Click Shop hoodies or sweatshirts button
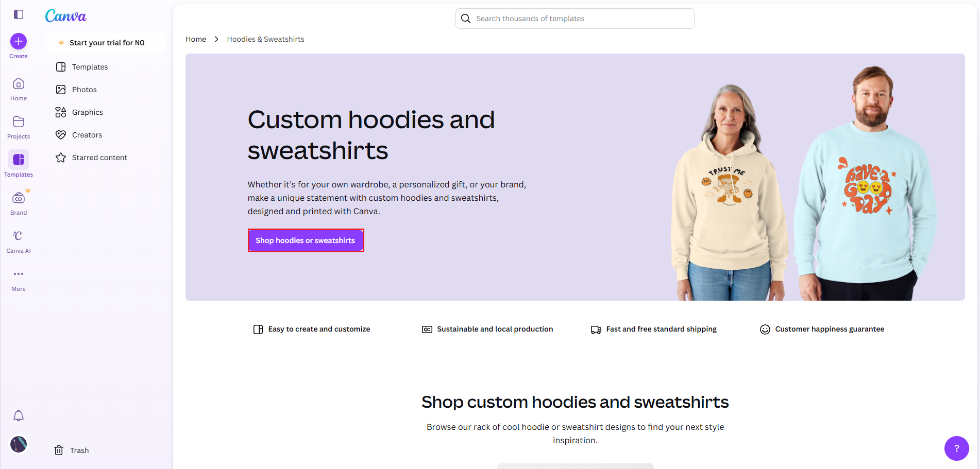This screenshot has height=469, width=980. 306,240
